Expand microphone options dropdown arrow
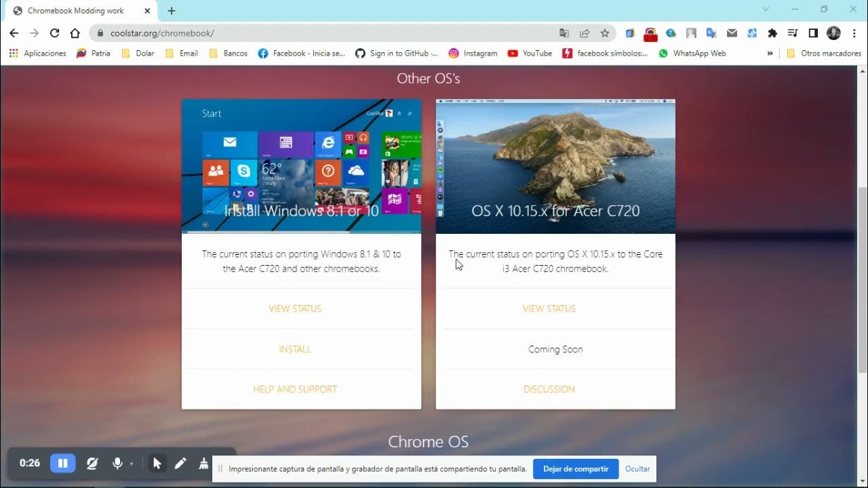This screenshot has width=868, height=488. click(132, 464)
